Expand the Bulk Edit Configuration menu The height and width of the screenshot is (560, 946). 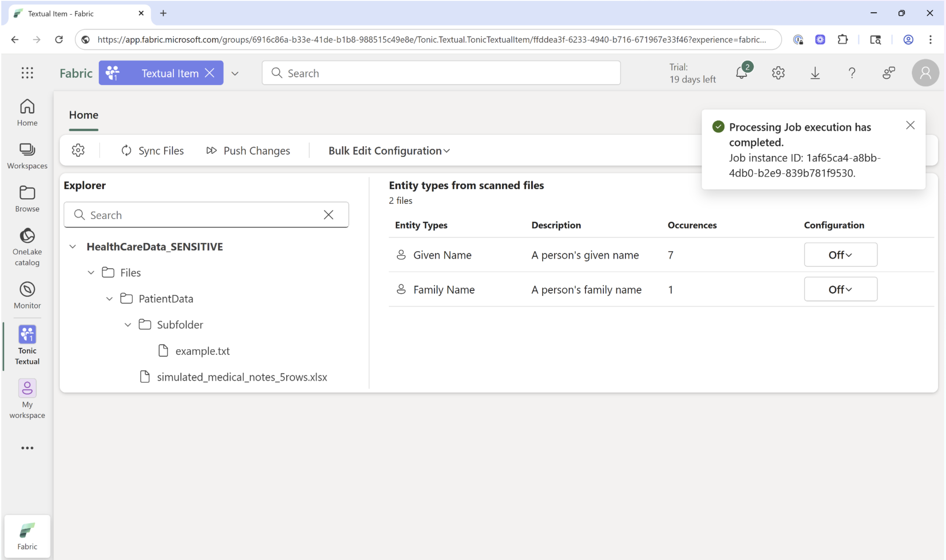point(389,151)
